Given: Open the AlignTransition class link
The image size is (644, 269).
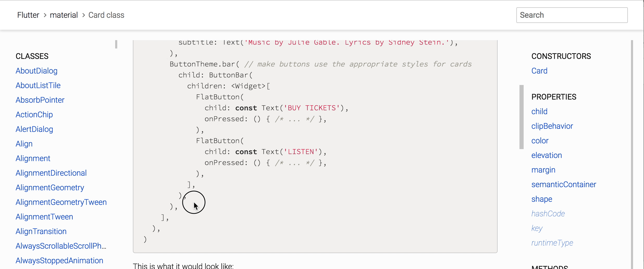Looking at the screenshot, I should tap(41, 231).
